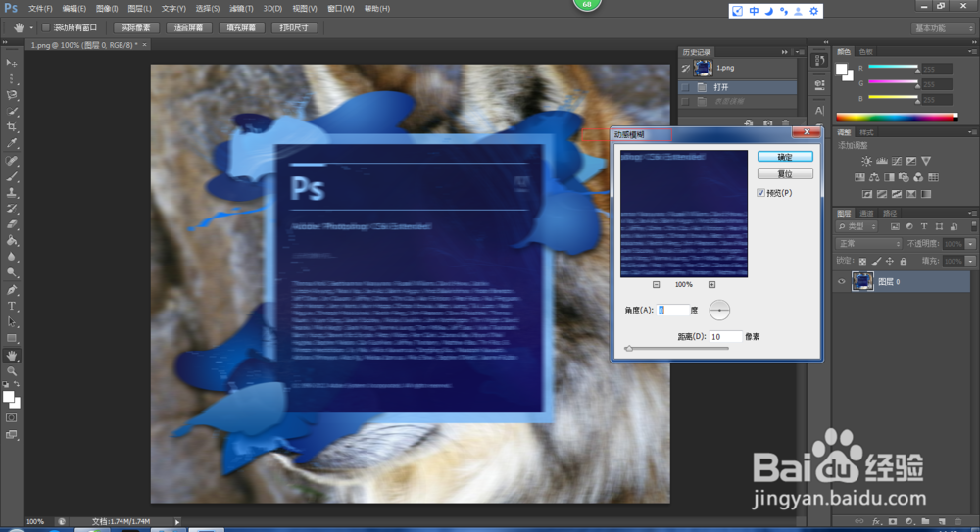Expand the status bar info arrow
Screen dimensions: 980x532
[x=176, y=522]
